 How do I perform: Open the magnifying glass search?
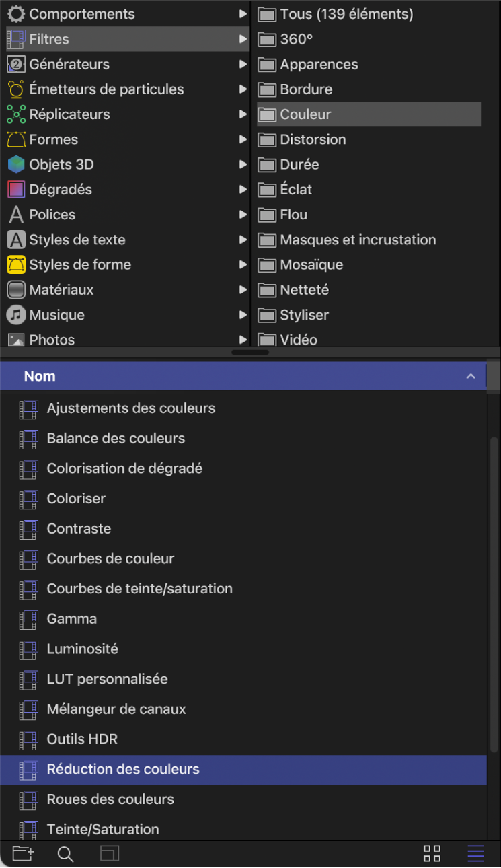[65, 853]
